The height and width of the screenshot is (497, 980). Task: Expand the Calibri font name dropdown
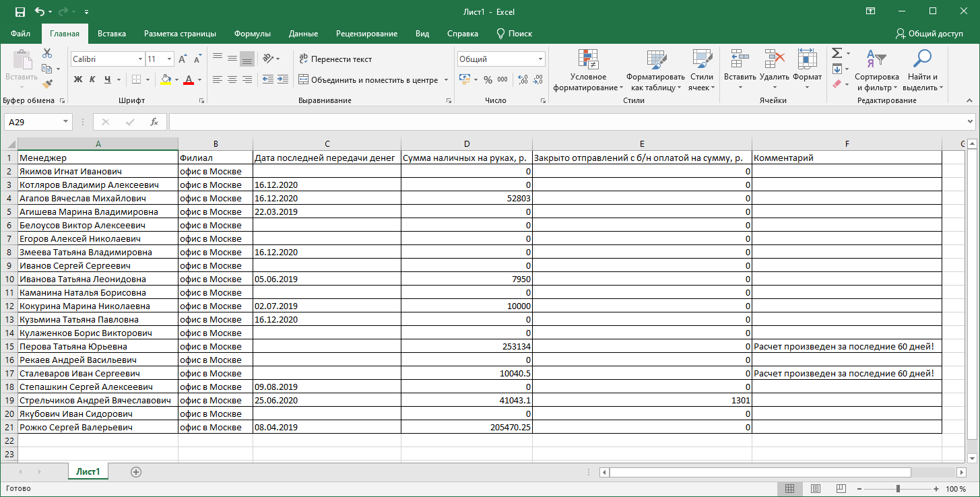coord(140,59)
